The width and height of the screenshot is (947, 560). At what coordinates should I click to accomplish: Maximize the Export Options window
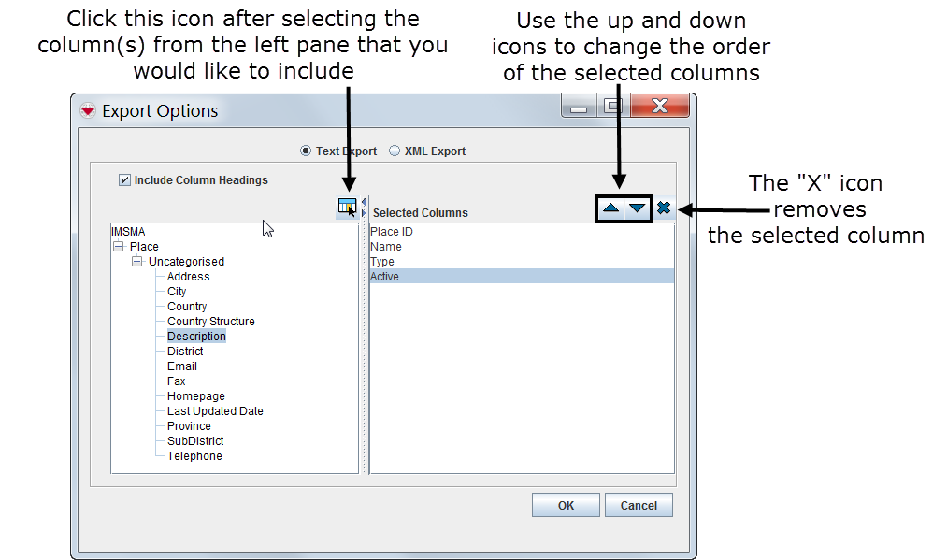[612, 107]
